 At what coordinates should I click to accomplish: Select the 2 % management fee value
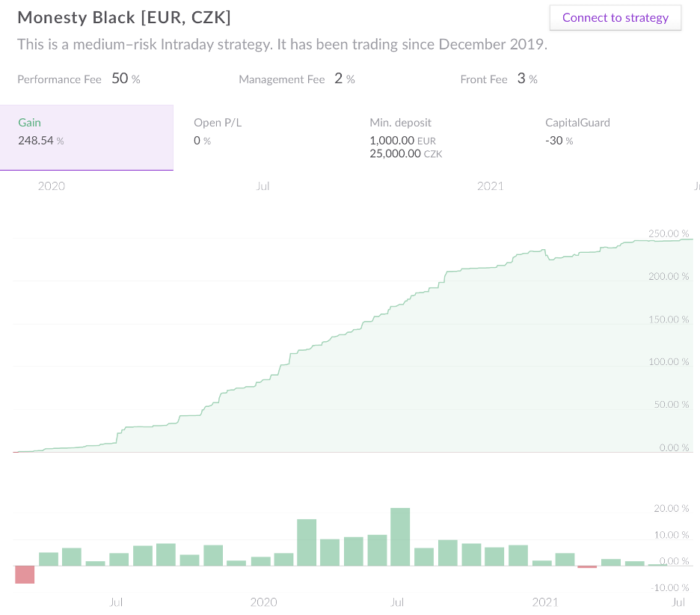tap(345, 79)
